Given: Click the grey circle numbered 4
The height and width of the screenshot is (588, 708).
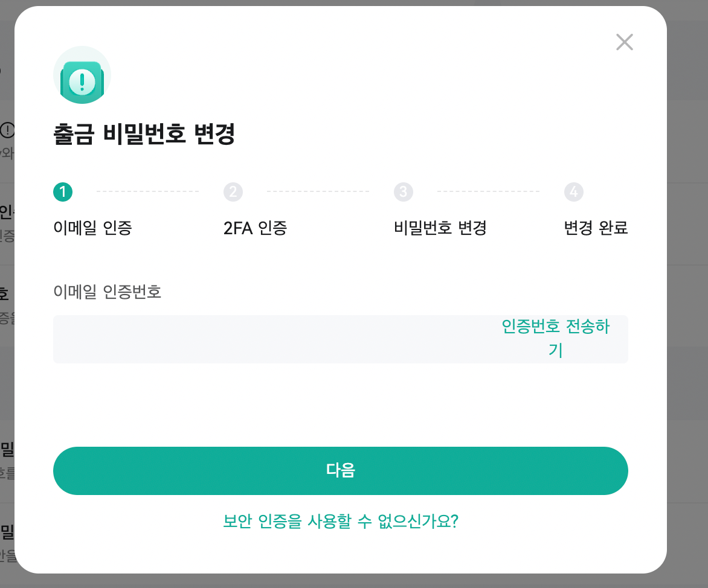Looking at the screenshot, I should 574,192.
